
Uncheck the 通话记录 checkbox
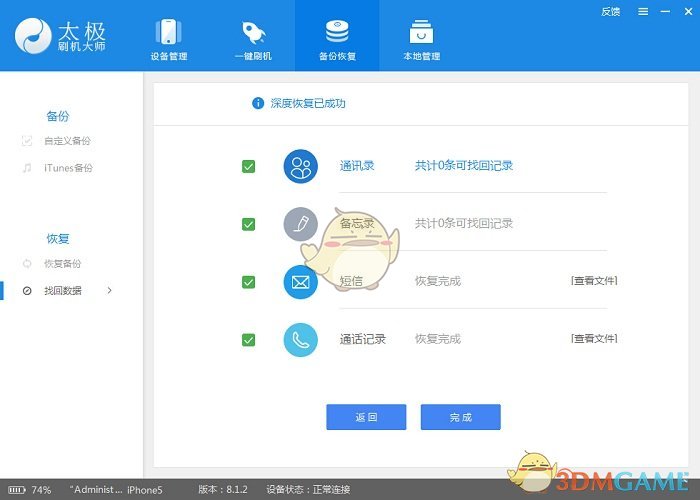point(249,340)
